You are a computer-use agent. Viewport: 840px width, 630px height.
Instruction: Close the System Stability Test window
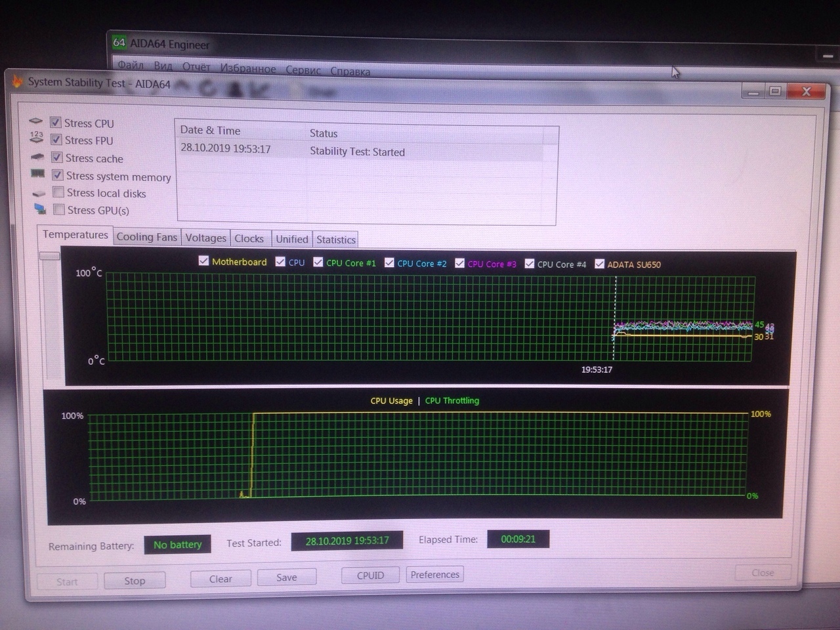tap(806, 91)
